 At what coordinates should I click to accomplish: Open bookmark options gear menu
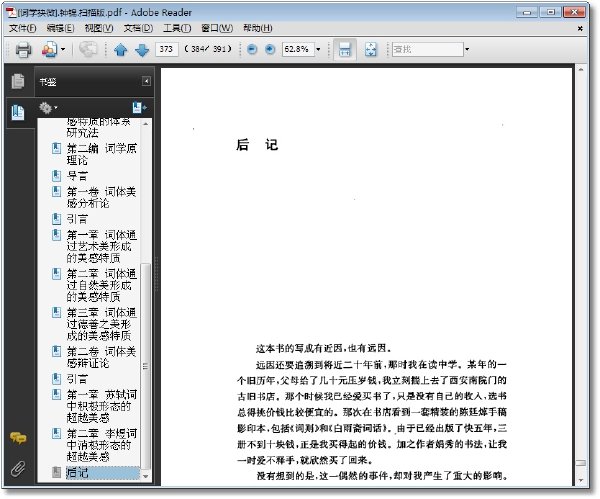(48, 108)
